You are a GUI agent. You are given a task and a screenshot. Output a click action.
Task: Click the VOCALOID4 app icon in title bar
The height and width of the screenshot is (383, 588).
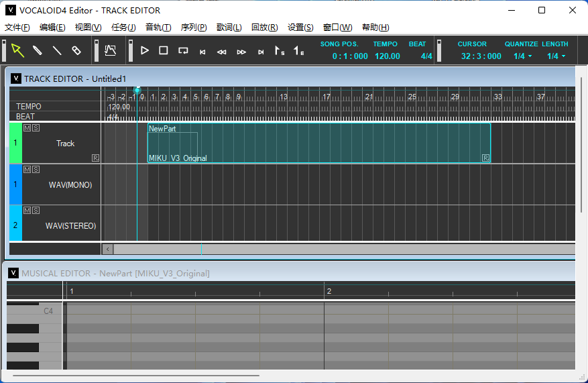click(x=11, y=10)
